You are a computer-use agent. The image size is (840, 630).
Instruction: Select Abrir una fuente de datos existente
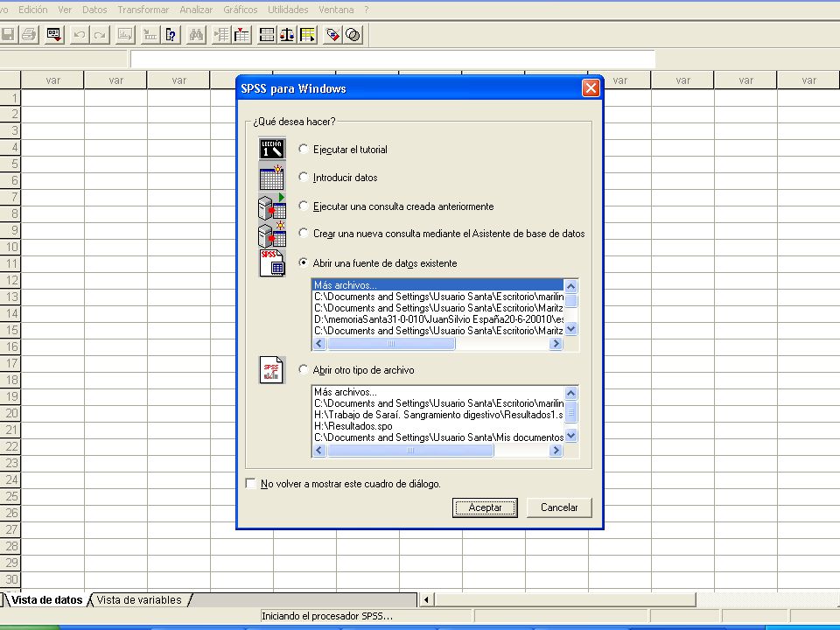(304, 262)
